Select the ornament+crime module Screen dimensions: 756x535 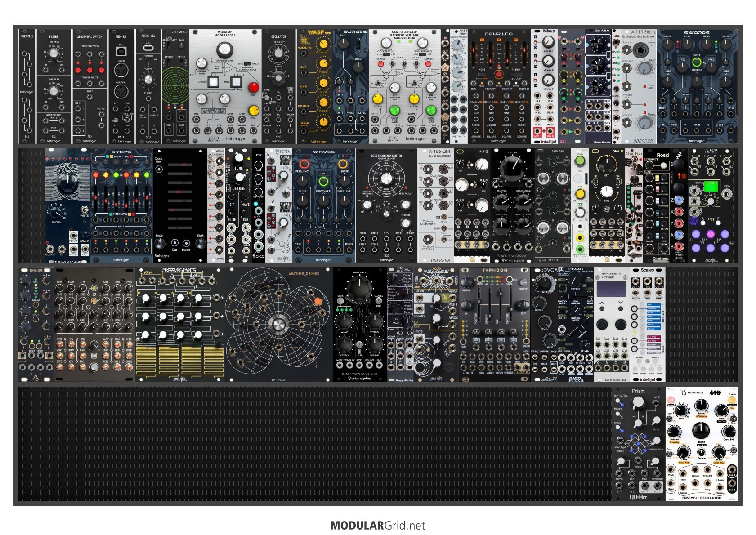tap(612, 325)
